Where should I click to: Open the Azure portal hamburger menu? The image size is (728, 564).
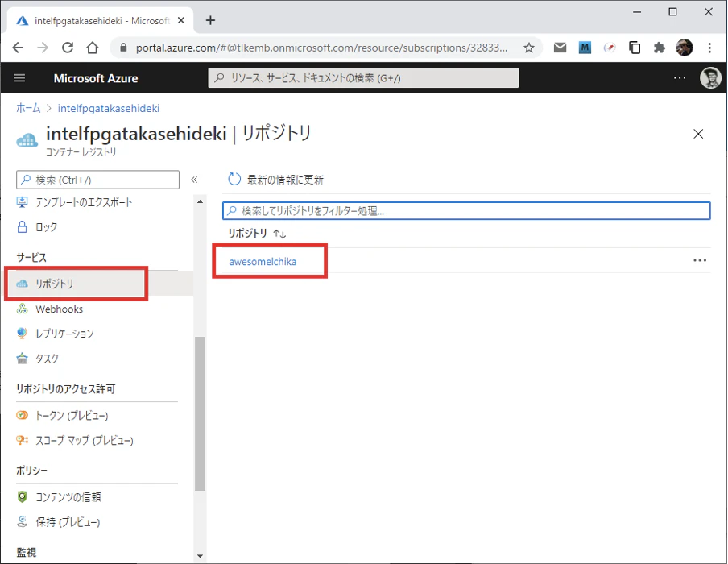click(19, 78)
